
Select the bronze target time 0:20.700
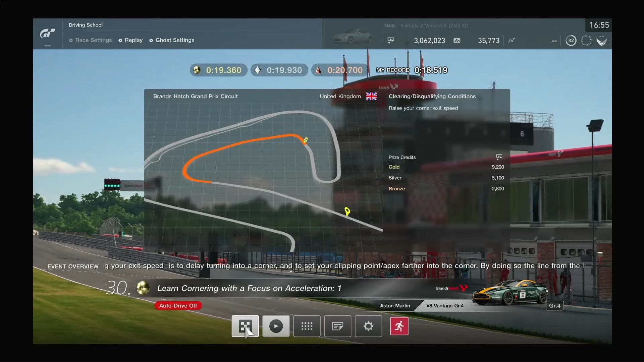click(x=340, y=70)
